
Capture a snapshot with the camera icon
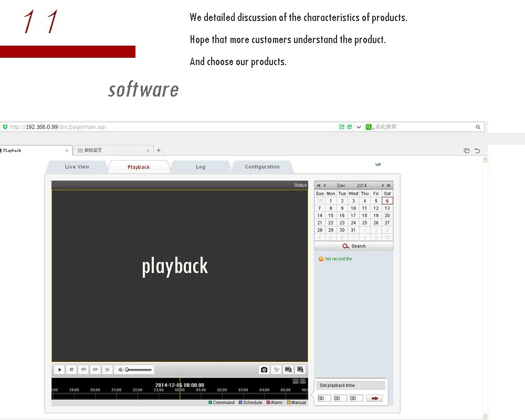tap(264, 370)
